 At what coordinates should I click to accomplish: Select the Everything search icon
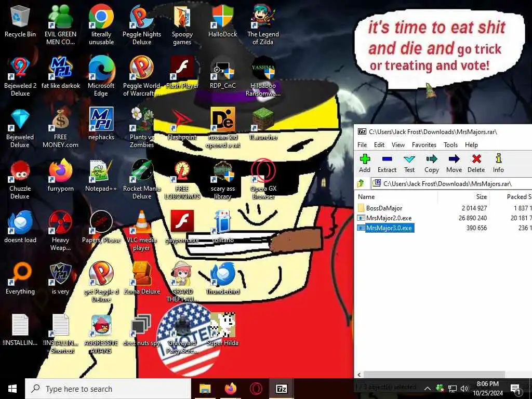pyautogui.click(x=20, y=279)
